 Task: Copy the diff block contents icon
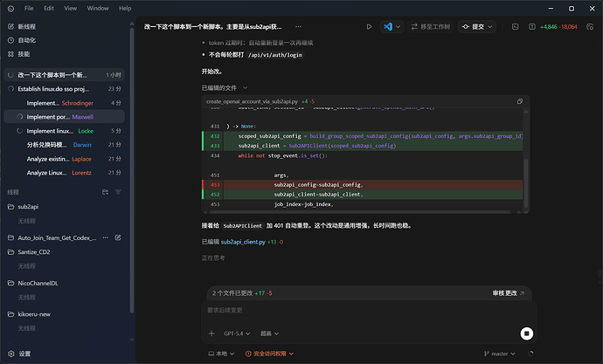click(x=520, y=101)
